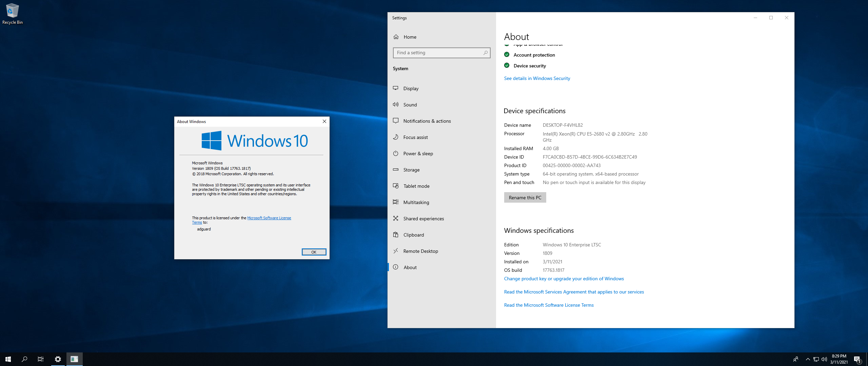Open the Windows Start menu
Image resolution: width=868 pixels, height=366 pixels.
(x=8, y=359)
